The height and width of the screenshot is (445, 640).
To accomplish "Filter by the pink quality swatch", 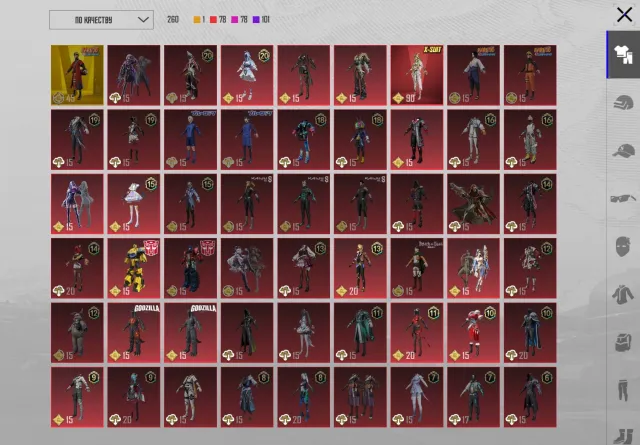I will pyautogui.click(x=235, y=20).
